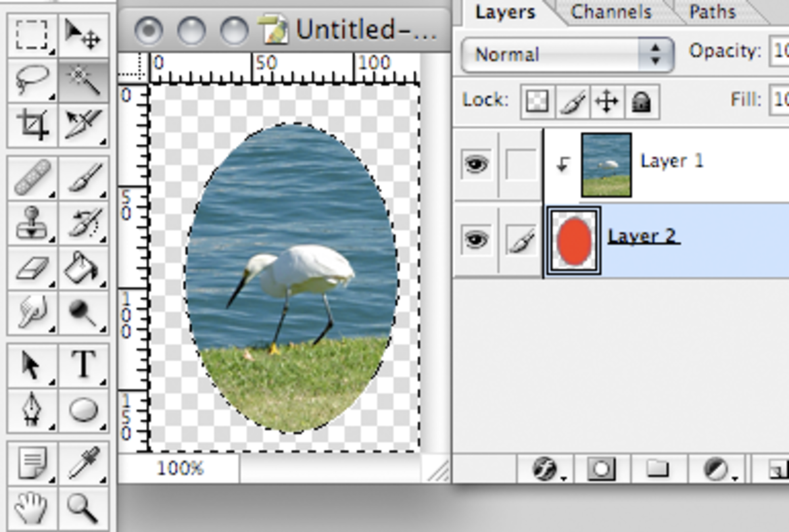The width and height of the screenshot is (789, 532).
Task: Select the Rectangular Marquee tool
Action: (31, 35)
